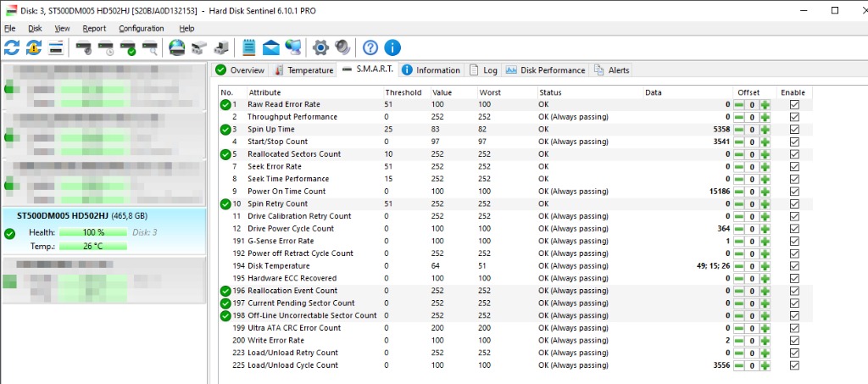This screenshot has width=868, height=384.
Task: Click green check icon beside Current Pending Sector Count
Action: [x=225, y=303]
